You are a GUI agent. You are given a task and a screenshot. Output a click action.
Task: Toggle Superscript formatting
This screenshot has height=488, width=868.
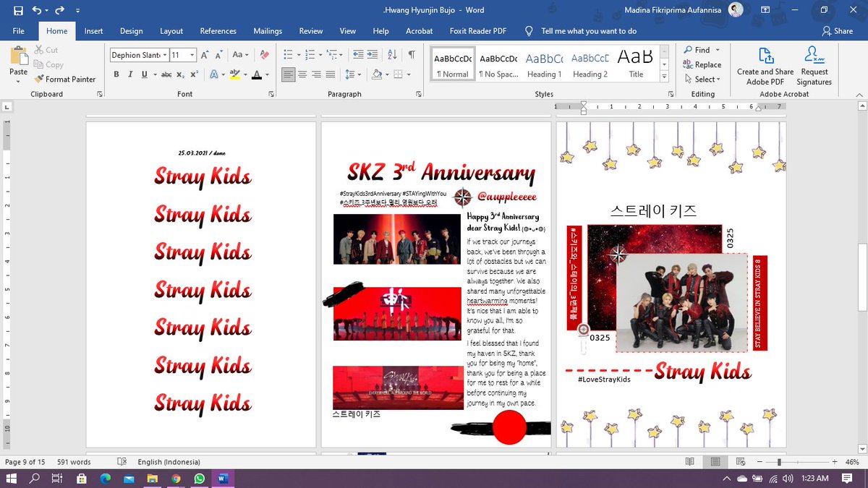click(x=194, y=74)
